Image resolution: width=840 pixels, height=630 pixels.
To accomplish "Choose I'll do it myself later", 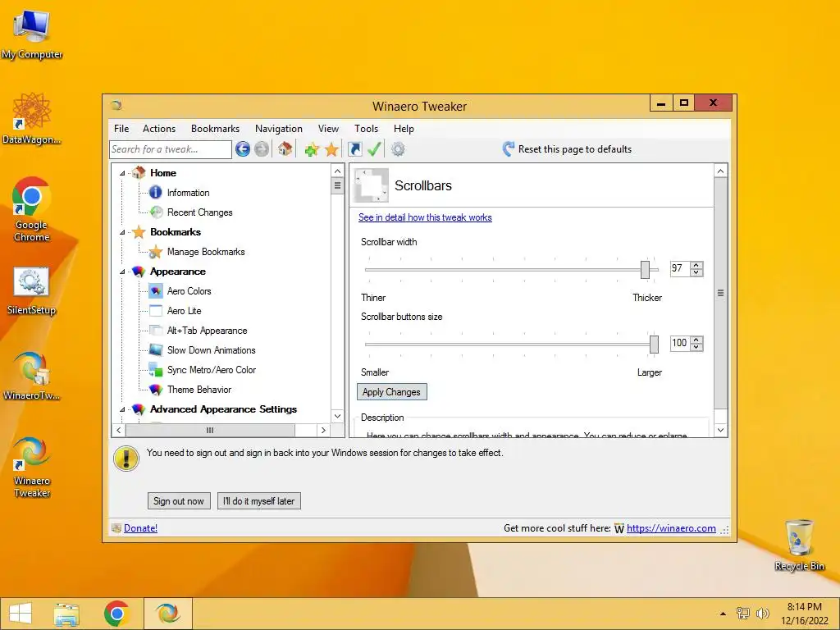I will click(x=258, y=501).
